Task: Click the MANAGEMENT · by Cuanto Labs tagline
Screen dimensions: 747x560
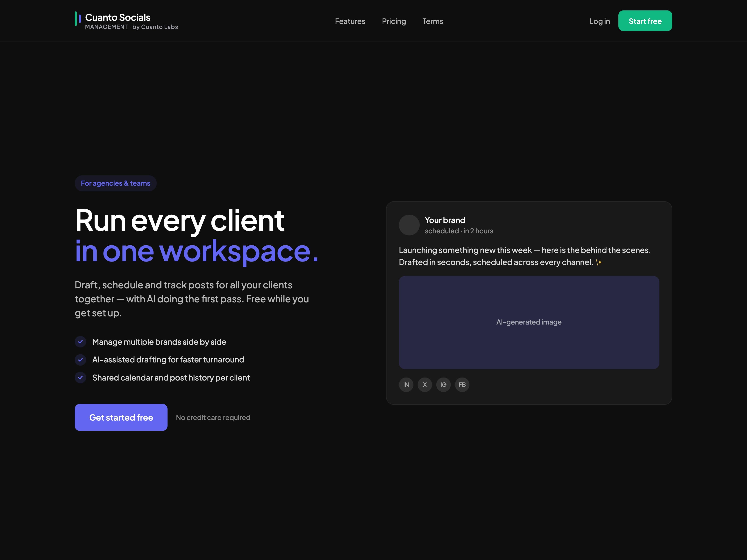Action: [131, 27]
